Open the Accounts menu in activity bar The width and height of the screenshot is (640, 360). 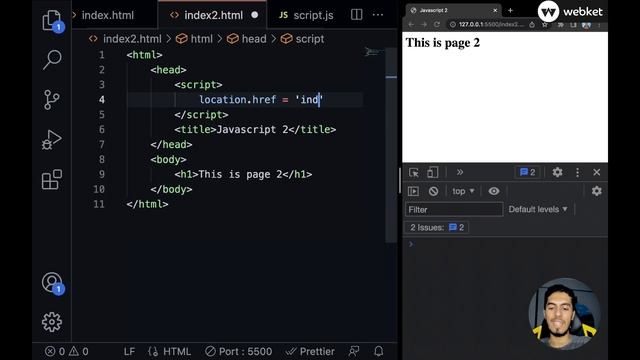(x=52, y=282)
